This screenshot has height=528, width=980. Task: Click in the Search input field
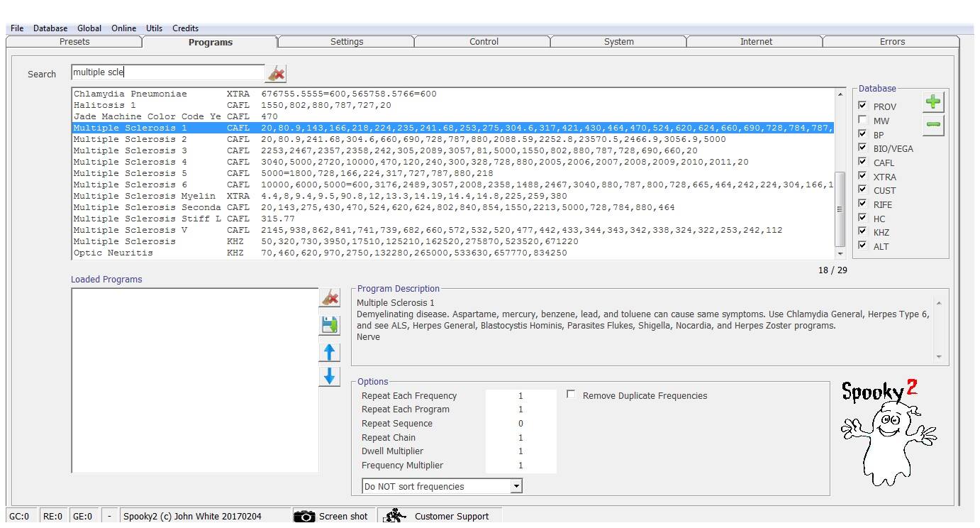168,72
